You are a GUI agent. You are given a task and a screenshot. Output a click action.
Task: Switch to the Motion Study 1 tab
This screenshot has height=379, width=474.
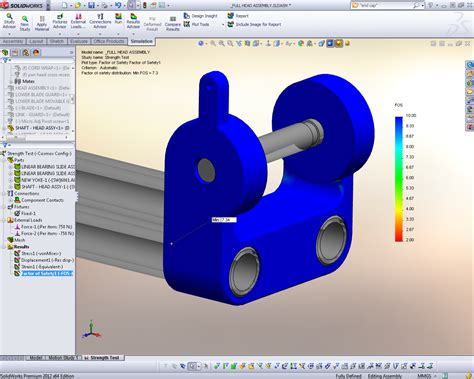(x=63, y=358)
